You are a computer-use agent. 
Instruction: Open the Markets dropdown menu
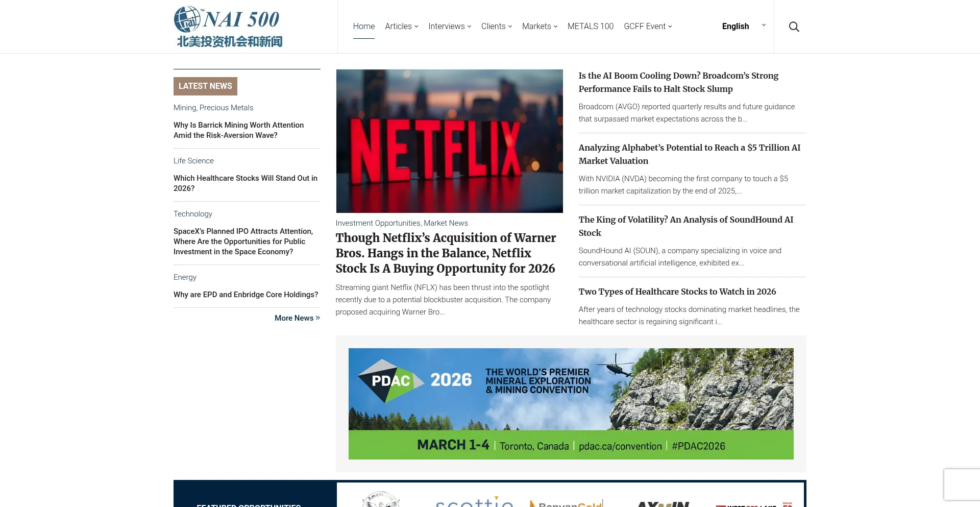[x=540, y=26]
